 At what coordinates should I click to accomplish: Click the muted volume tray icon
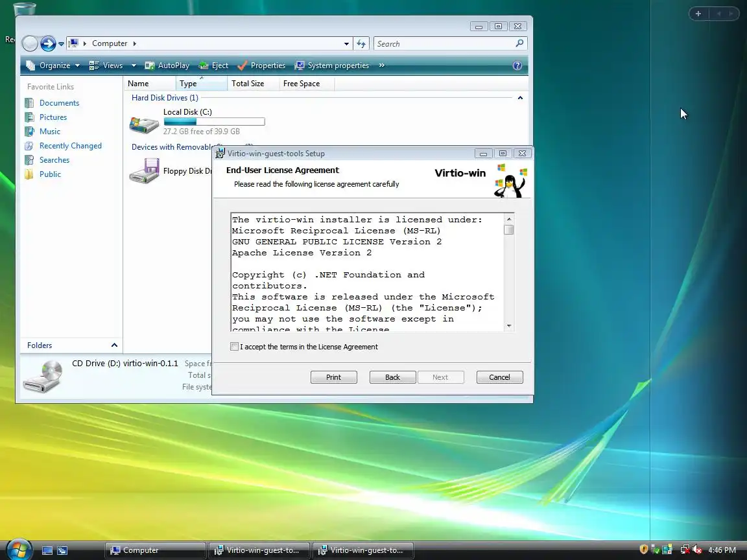697,550
